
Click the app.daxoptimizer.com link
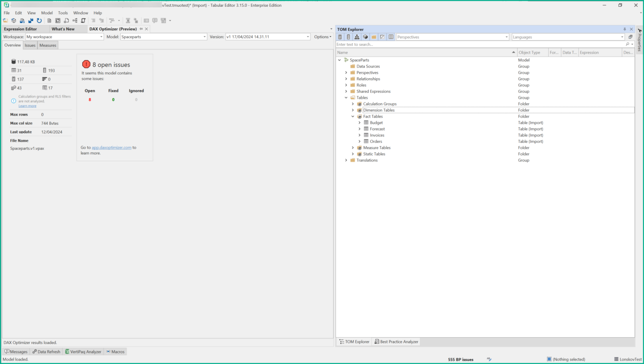(x=112, y=147)
